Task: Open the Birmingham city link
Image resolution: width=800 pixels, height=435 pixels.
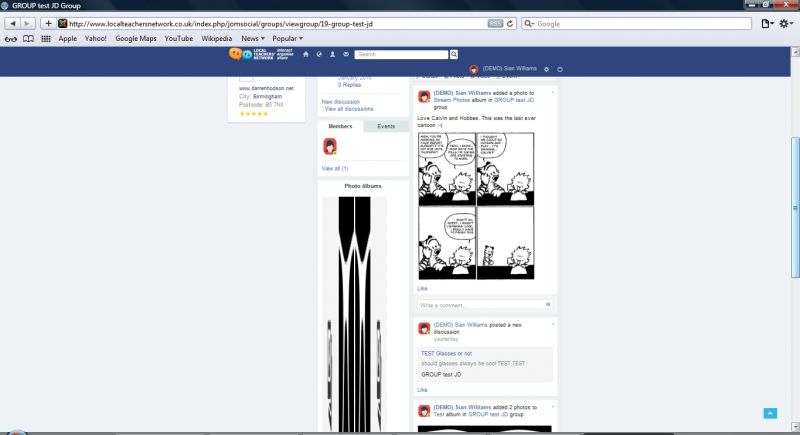Action: [267, 96]
